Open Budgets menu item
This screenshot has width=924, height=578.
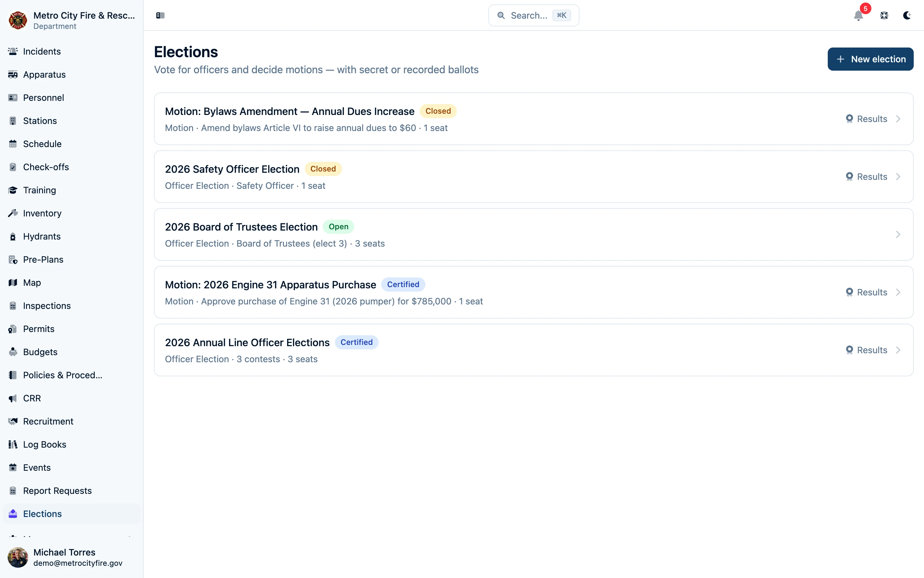click(x=72, y=352)
